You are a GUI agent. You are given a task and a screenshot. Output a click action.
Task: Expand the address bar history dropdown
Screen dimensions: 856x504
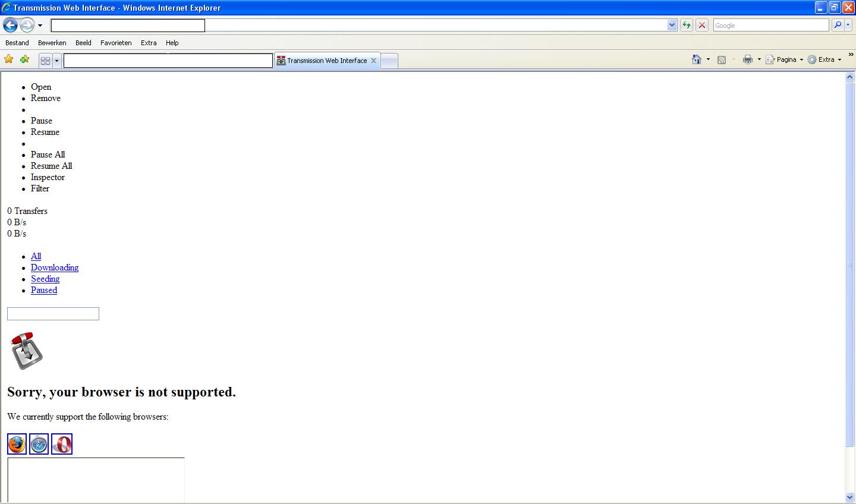pyautogui.click(x=672, y=25)
